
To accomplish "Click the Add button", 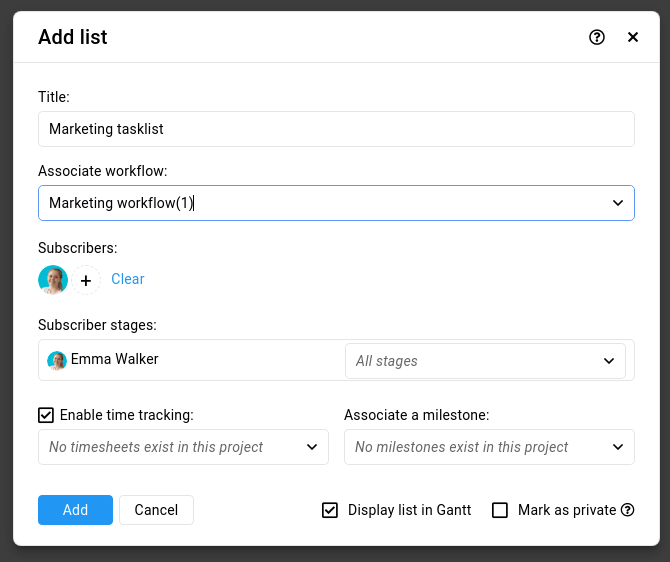I will tap(75, 510).
